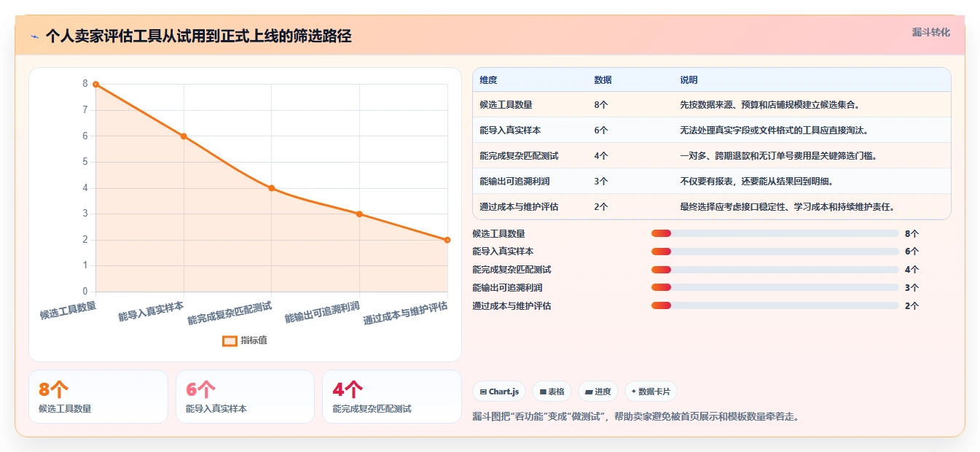Click table cell 能完成复杂匹配测试
The image size is (980, 452).
(x=519, y=156)
